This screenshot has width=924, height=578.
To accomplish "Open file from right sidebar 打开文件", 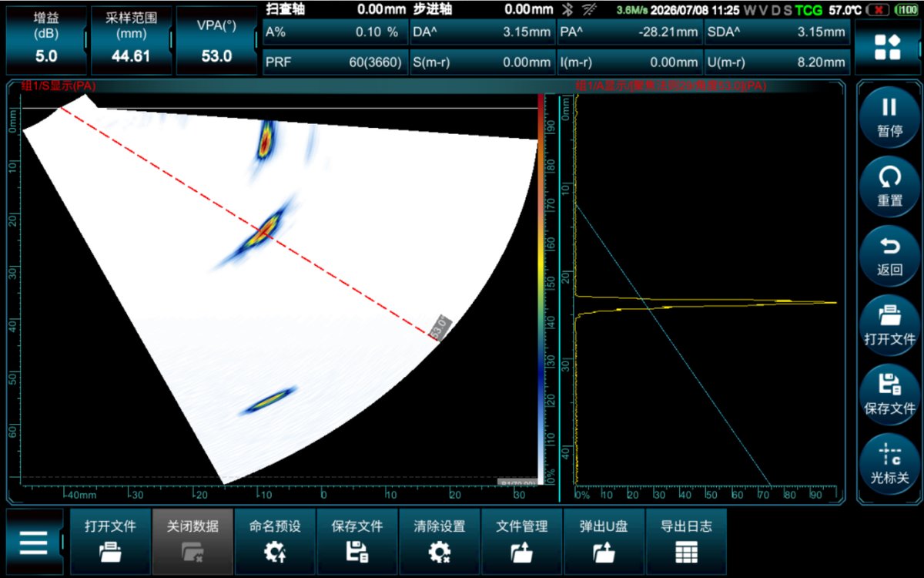I will point(889,326).
